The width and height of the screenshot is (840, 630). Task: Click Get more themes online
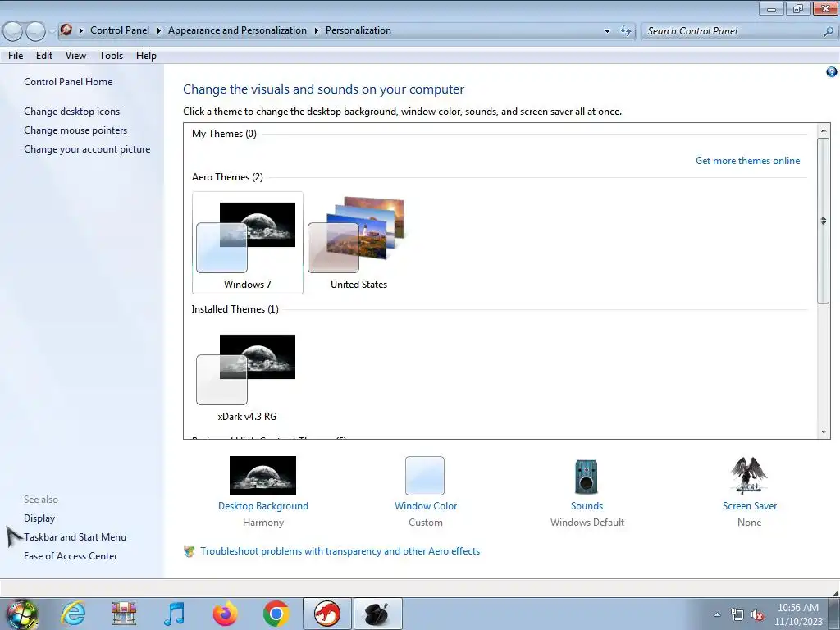(747, 161)
